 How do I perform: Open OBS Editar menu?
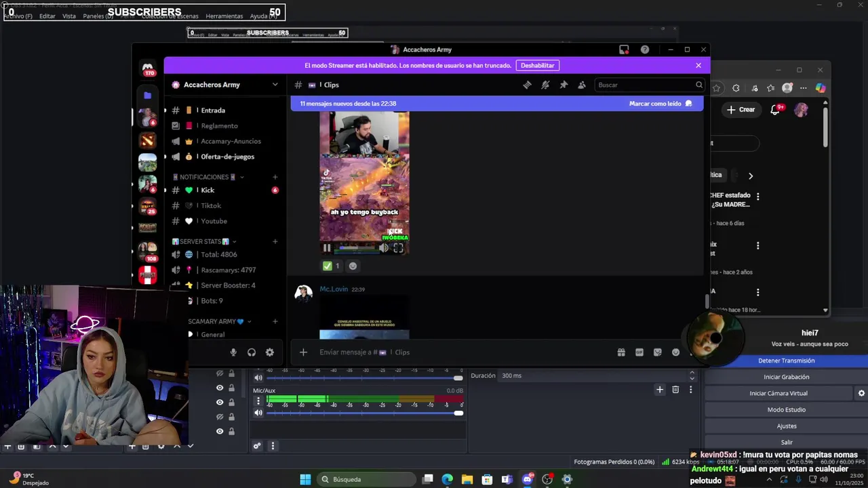tap(47, 16)
